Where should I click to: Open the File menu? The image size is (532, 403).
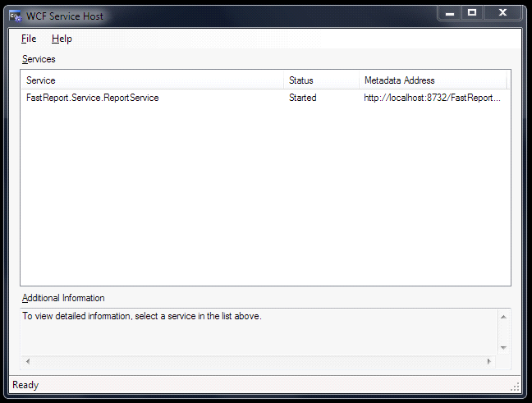pyautogui.click(x=29, y=39)
